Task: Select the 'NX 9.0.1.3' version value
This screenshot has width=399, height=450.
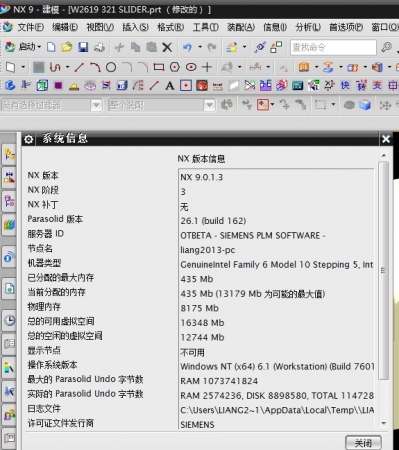Action: click(x=202, y=177)
